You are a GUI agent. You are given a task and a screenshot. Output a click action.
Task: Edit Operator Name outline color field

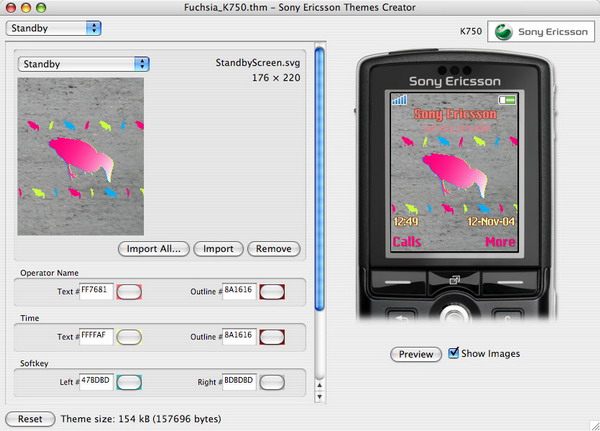coord(239,291)
